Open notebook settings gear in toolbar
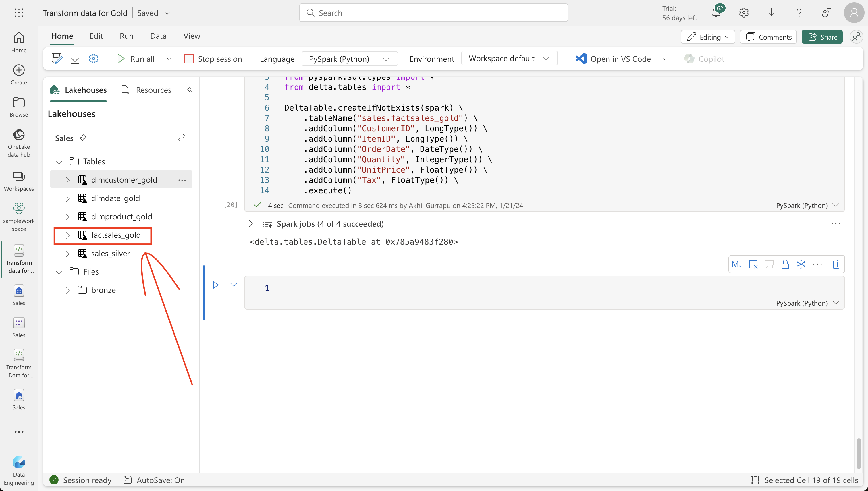This screenshot has width=868, height=491. click(x=93, y=59)
